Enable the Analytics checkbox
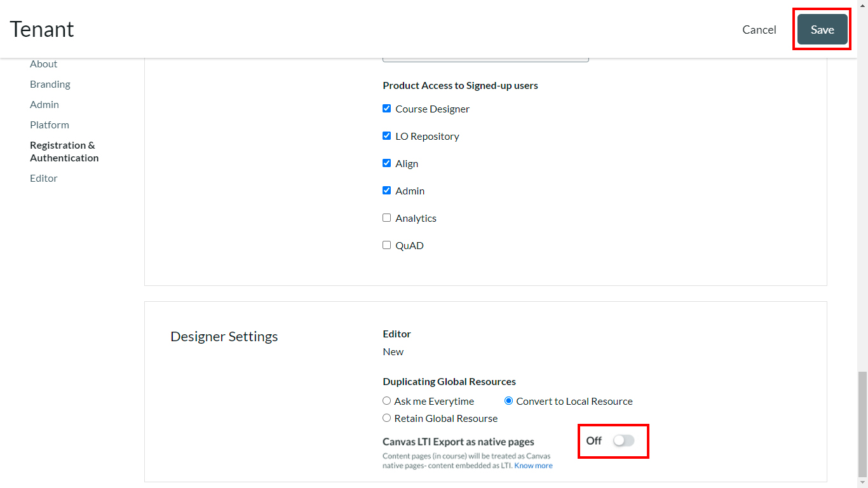Image resolution: width=868 pixels, height=488 pixels. [x=386, y=218]
